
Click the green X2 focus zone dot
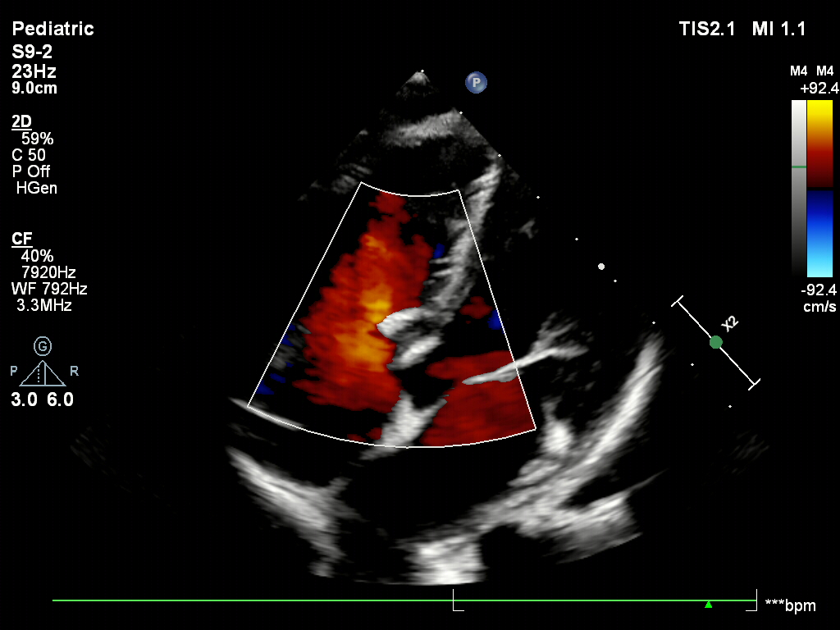715,342
